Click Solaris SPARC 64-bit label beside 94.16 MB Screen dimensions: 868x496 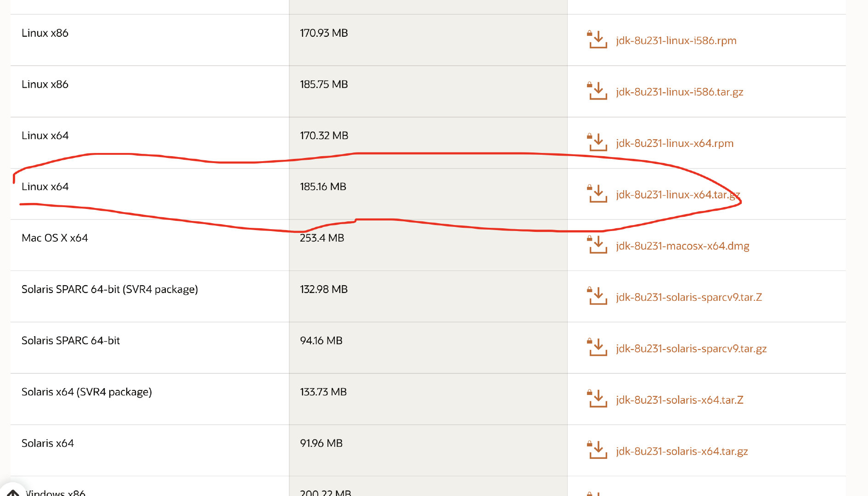click(x=71, y=341)
